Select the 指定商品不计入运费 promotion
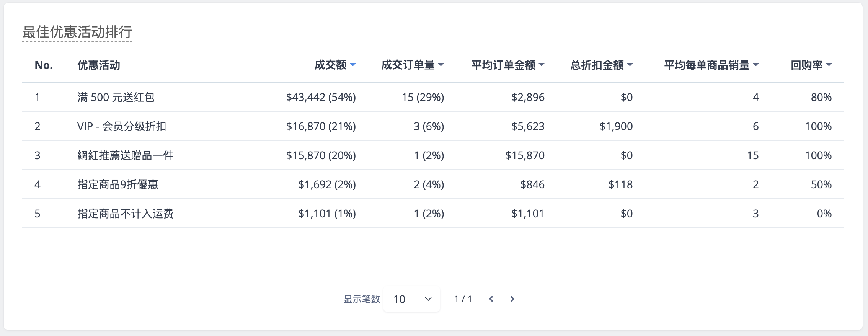This screenshot has width=868, height=336. point(126,214)
